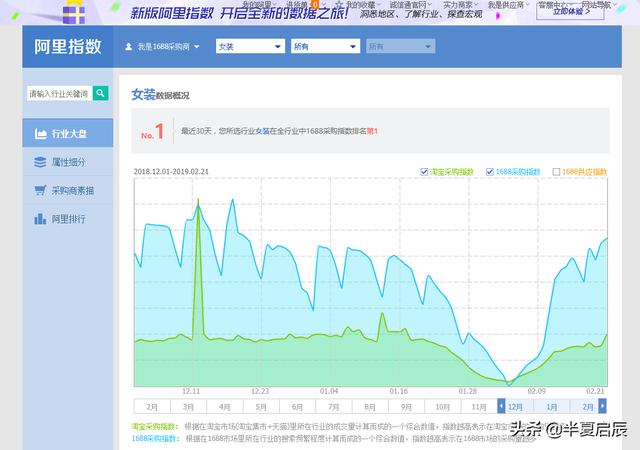This screenshot has width=640, height=450.
Task: Click the user icon beside 我是1688采购商
Action: [129, 47]
